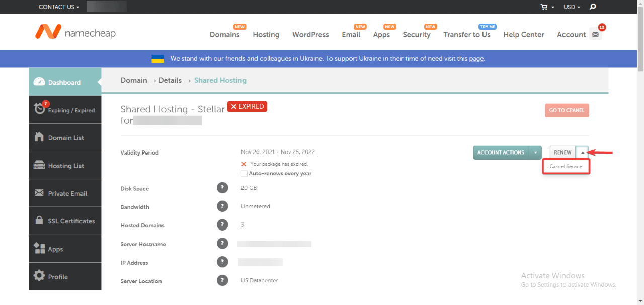Open Private Email in the sidebar

pos(65,193)
